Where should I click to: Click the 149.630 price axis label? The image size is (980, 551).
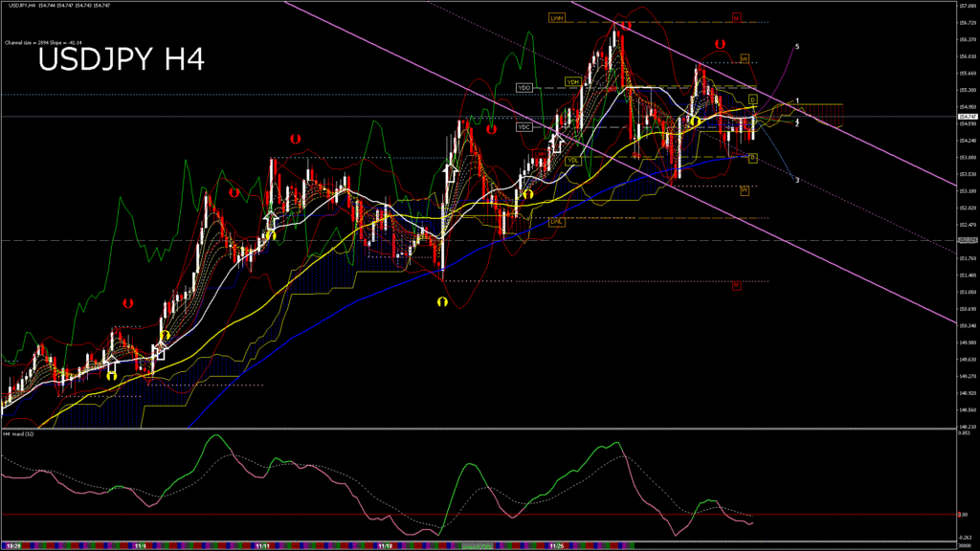968,360
